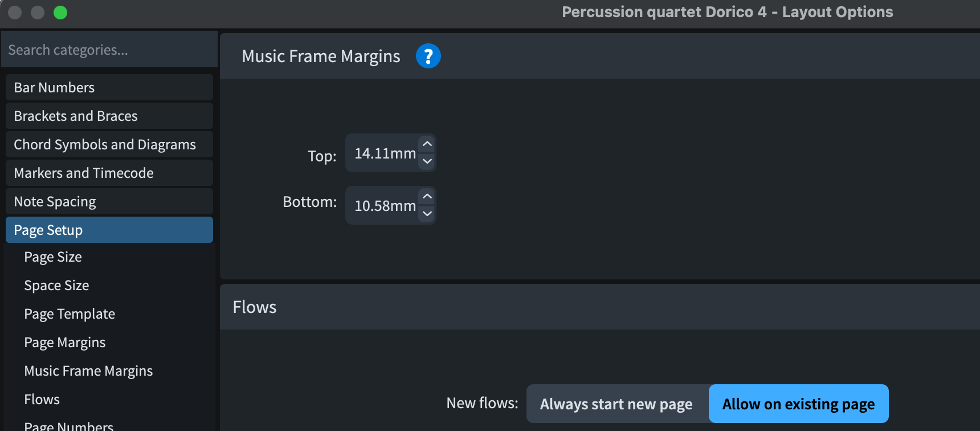Decrease the Bottom margin value
This screenshot has width=980, height=431.
pos(427,214)
